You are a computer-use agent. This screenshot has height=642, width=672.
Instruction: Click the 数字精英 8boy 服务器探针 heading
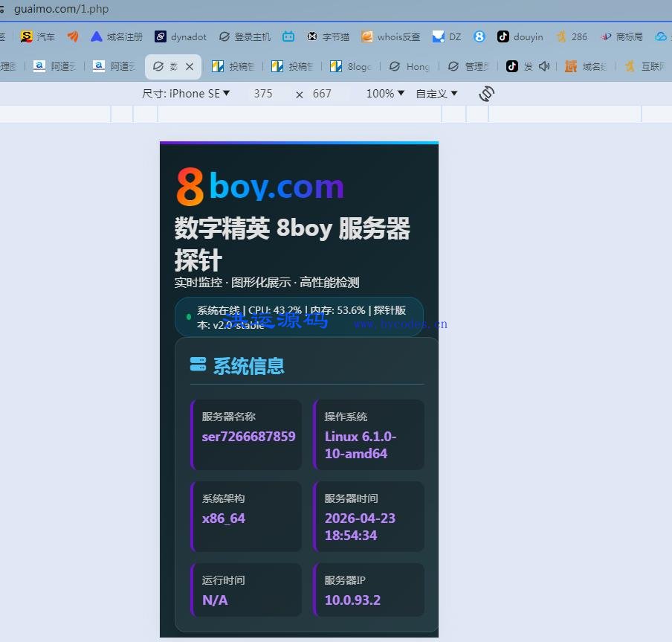(x=292, y=244)
